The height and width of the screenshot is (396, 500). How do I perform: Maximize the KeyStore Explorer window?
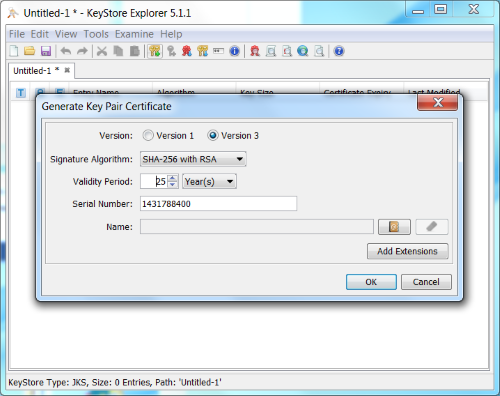(441, 9)
